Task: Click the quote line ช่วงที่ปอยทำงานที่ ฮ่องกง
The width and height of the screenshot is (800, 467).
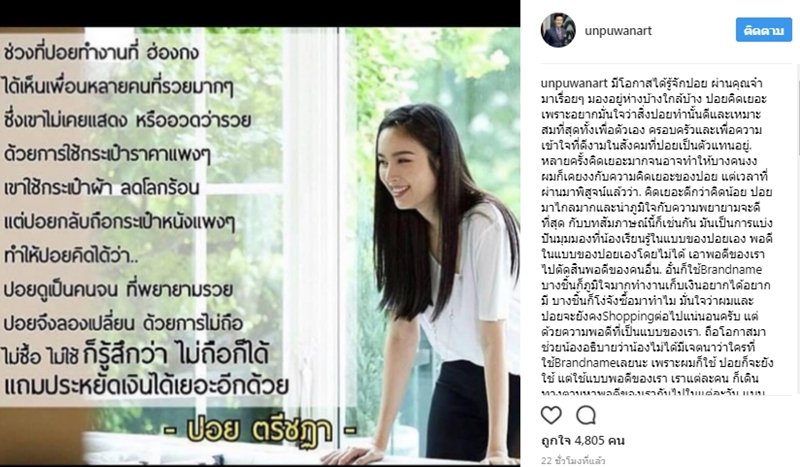Action: (101, 53)
